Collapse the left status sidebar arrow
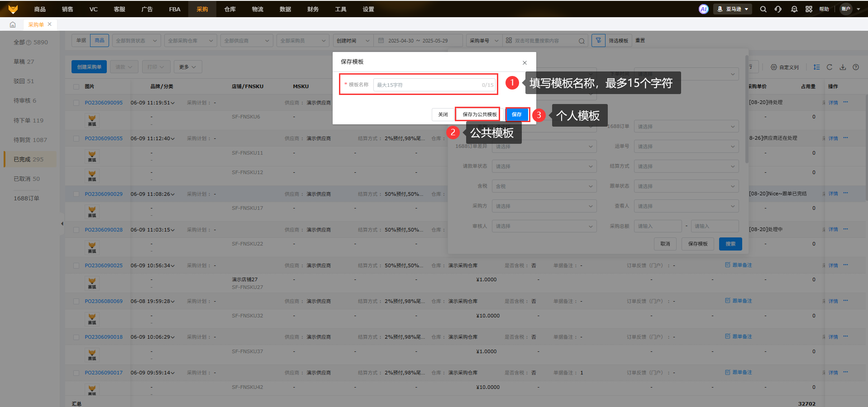868x407 pixels. (x=62, y=223)
